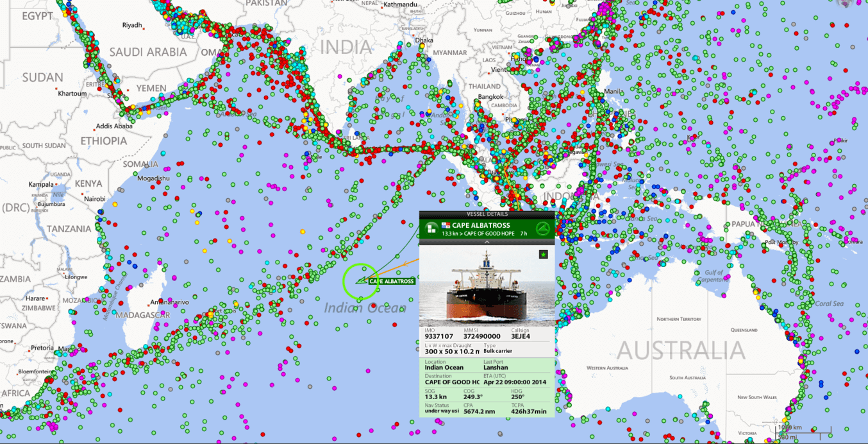This screenshot has width=868, height=444.
Task: Click the Lanshan last port entry
Action: 497,367
